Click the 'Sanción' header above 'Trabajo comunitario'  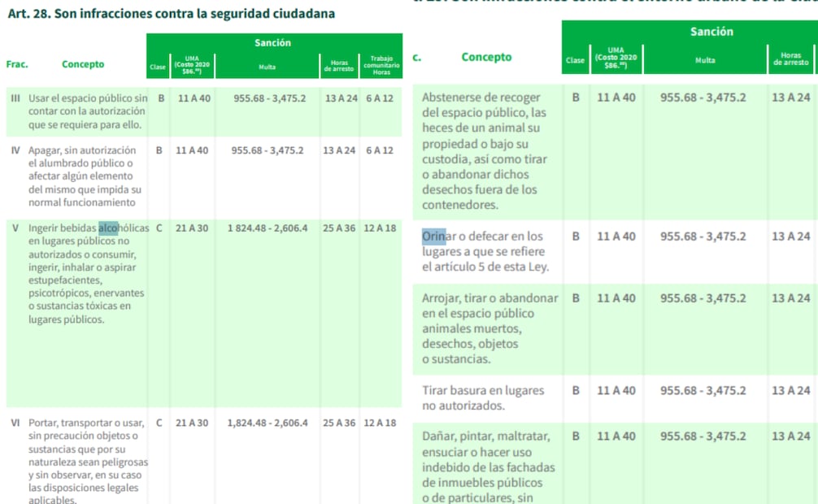(273, 43)
